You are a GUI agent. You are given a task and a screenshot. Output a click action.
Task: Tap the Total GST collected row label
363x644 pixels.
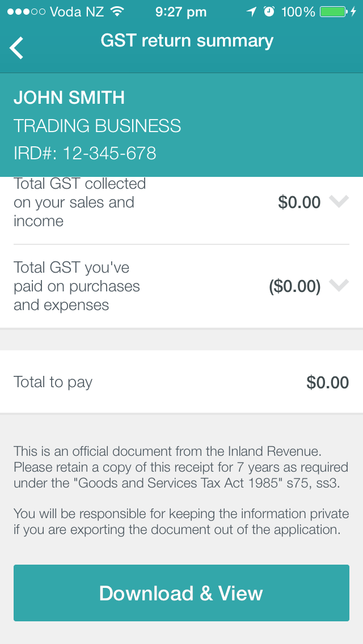tap(80, 202)
